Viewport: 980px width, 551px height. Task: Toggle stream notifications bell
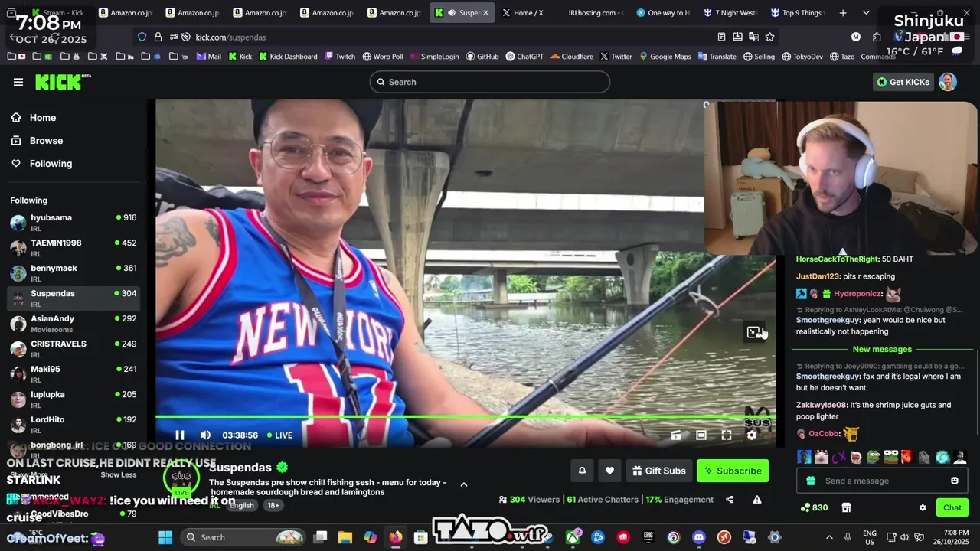pyautogui.click(x=582, y=471)
